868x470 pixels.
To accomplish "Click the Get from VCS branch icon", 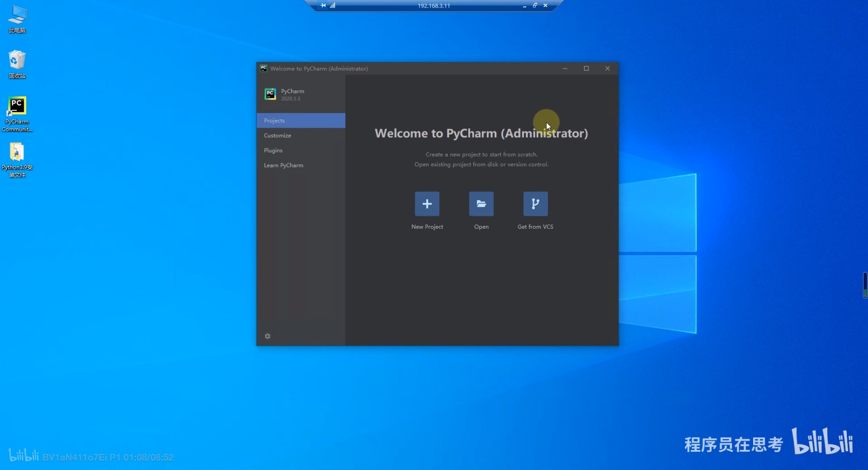I will (535, 204).
